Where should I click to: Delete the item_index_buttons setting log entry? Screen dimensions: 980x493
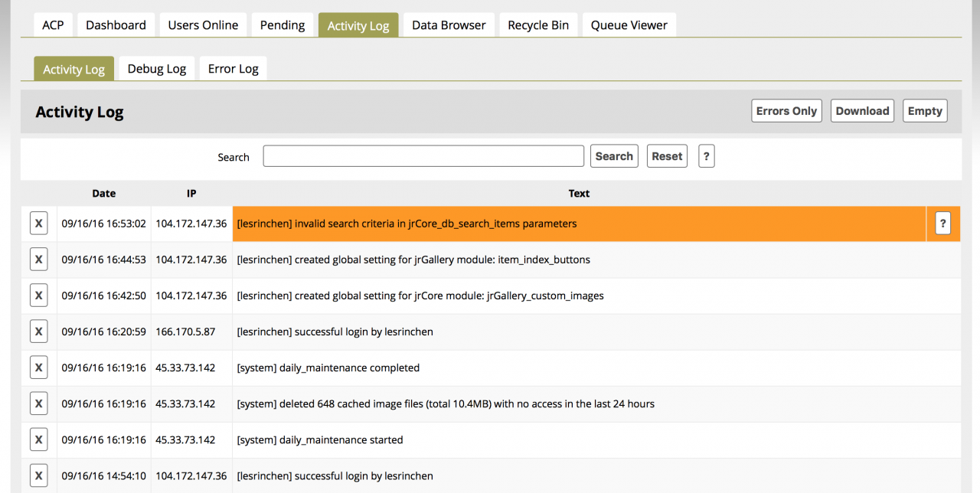tap(38, 260)
